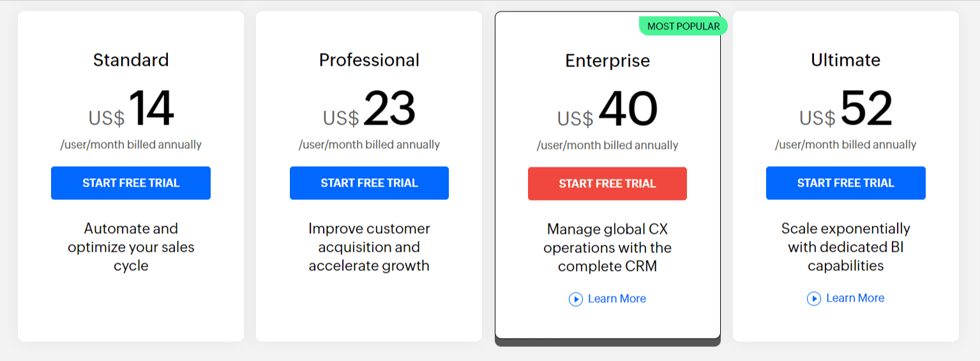Start the free trial for Standard plan

(x=131, y=183)
